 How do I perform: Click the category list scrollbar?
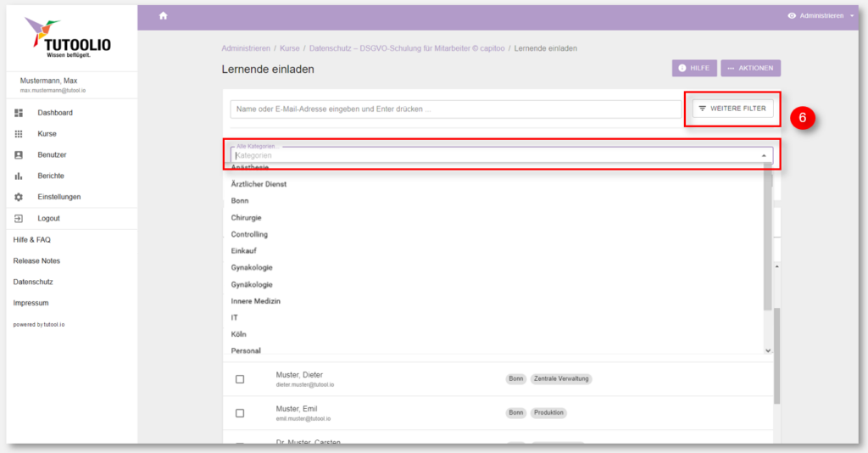point(768,238)
